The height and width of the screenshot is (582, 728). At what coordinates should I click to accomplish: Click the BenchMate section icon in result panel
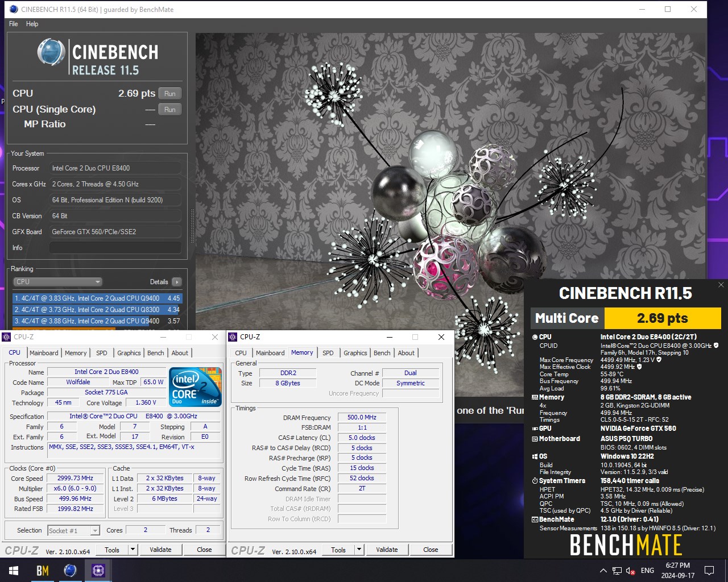tap(535, 519)
